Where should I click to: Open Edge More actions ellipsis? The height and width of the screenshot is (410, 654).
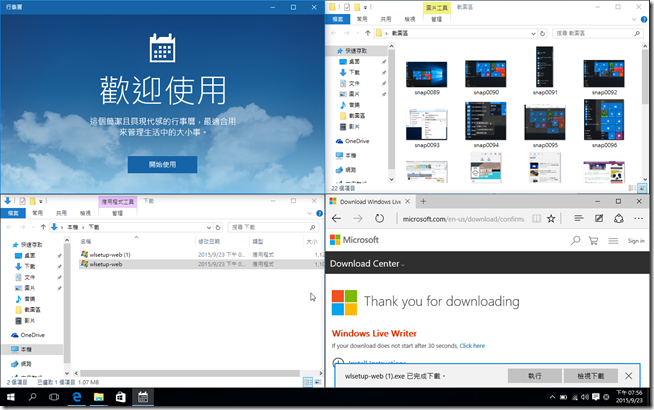639,218
